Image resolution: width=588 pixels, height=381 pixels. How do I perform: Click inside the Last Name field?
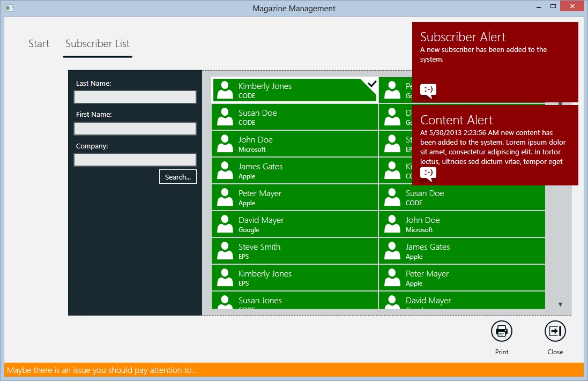click(135, 97)
